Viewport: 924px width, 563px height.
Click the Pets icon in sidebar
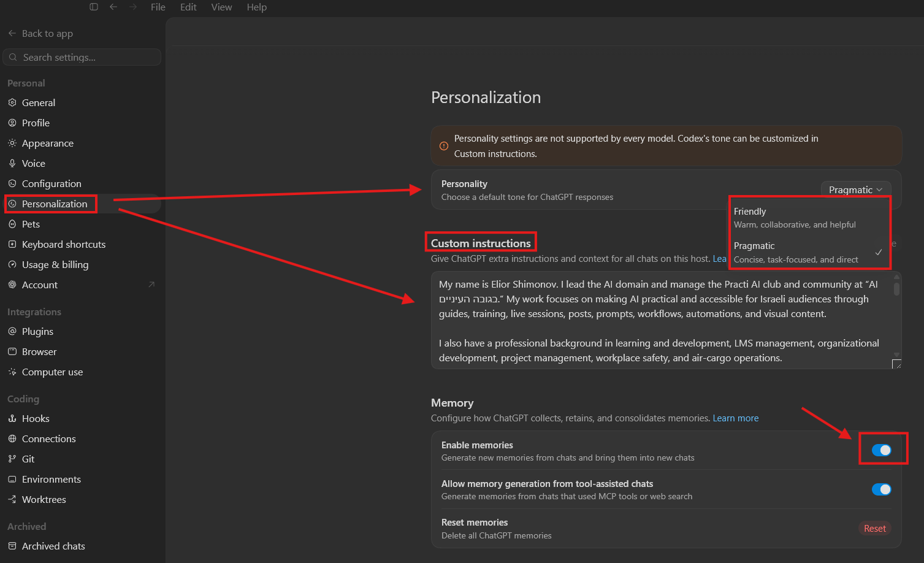(x=12, y=224)
